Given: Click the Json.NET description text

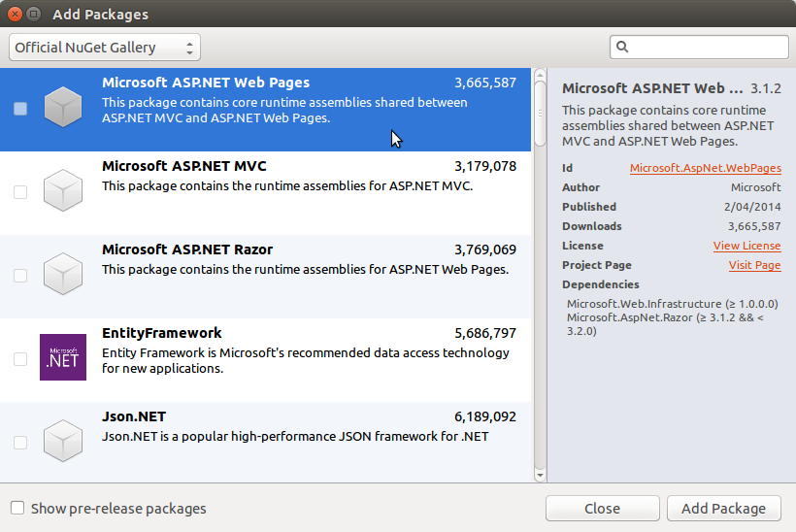Looking at the screenshot, I should tap(295, 437).
